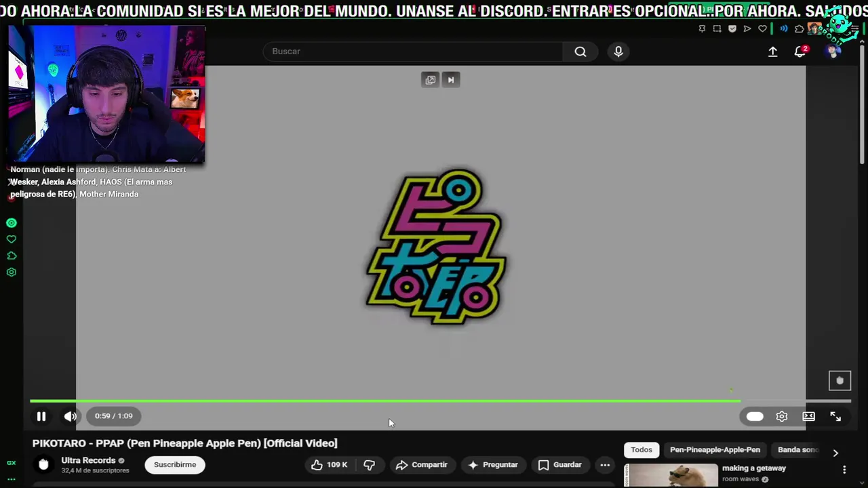Open the YouTube account avatar menu
The width and height of the screenshot is (868, 488).
833,52
